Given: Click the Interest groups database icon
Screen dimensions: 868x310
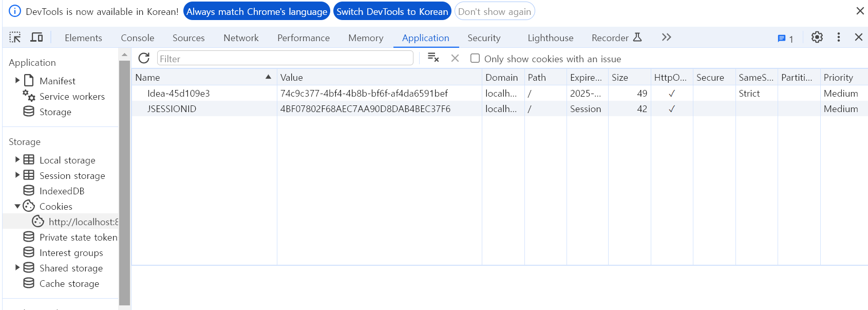Looking at the screenshot, I should click(x=29, y=252).
